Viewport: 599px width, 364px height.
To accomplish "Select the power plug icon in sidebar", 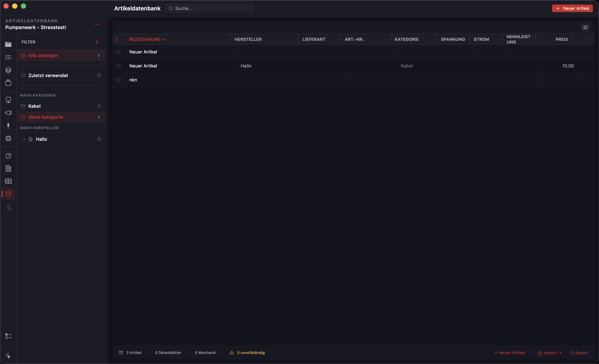I will click(x=8, y=113).
